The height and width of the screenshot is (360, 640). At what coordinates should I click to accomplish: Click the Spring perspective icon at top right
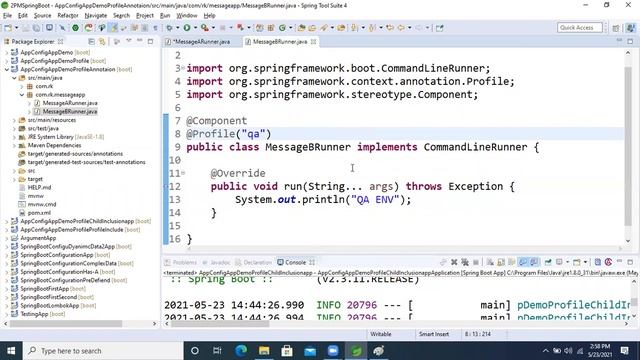(631, 28)
